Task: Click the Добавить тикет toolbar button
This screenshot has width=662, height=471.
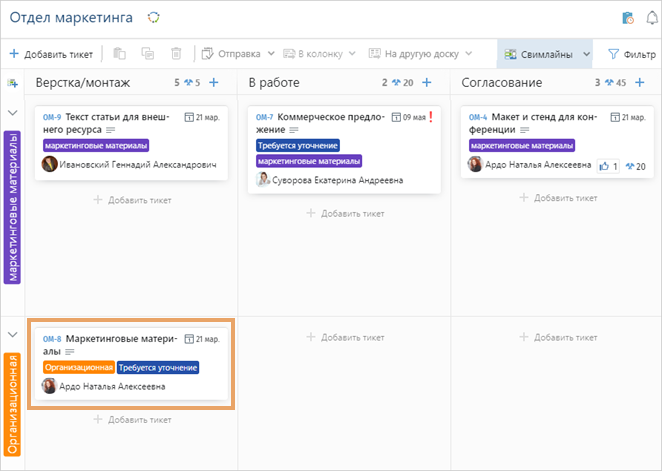Action: tap(51, 54)
